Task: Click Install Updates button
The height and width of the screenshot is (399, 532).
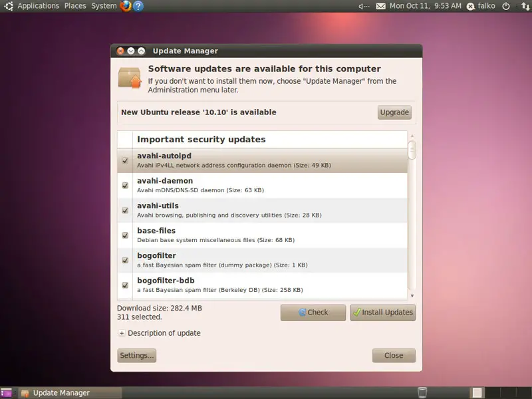Action: click(383, 313)
